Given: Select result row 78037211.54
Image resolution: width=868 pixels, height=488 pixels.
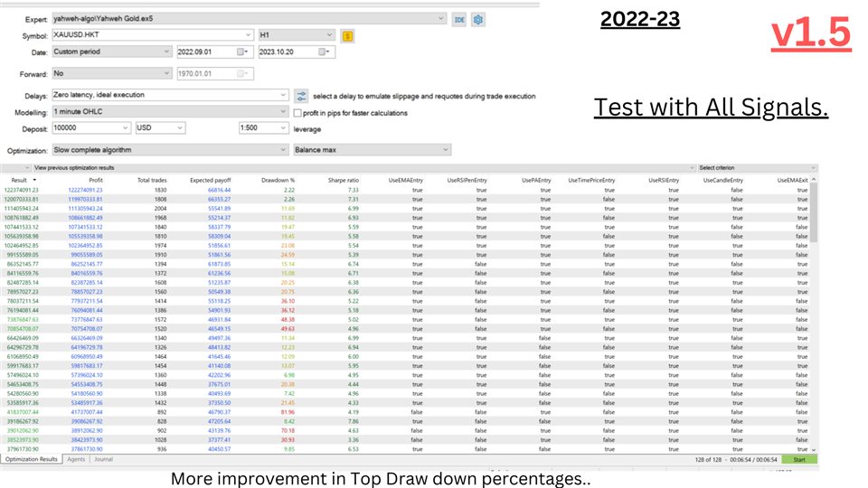Looking at the screenshot, I should point(405,301).
